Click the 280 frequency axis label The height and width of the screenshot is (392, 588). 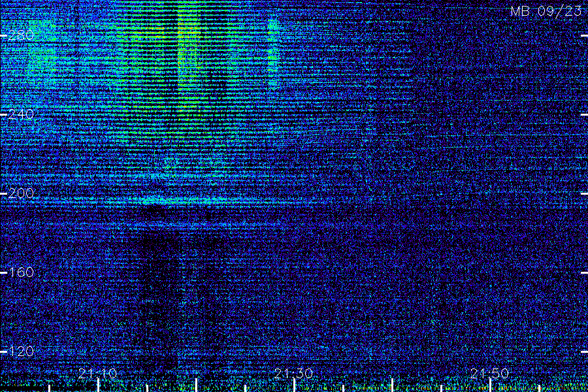pyautogui.click(x=21, y=36)
